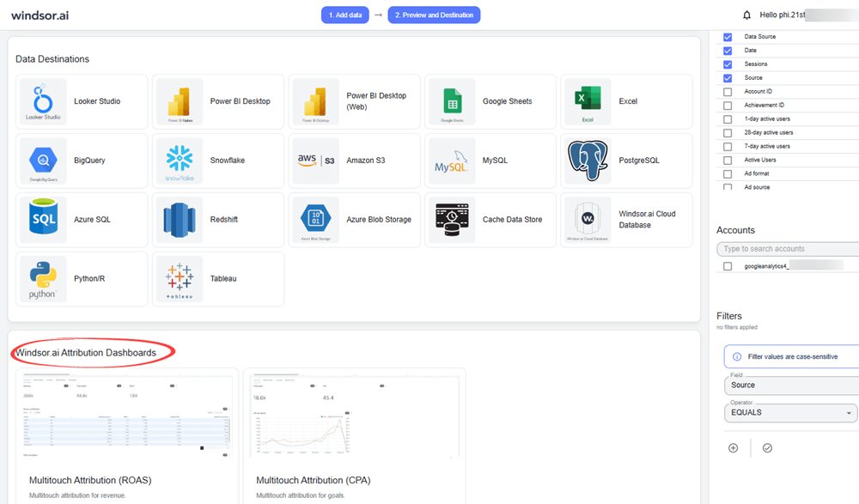
Task: Select the Cache Data Store icon
Action: [452, 220]
